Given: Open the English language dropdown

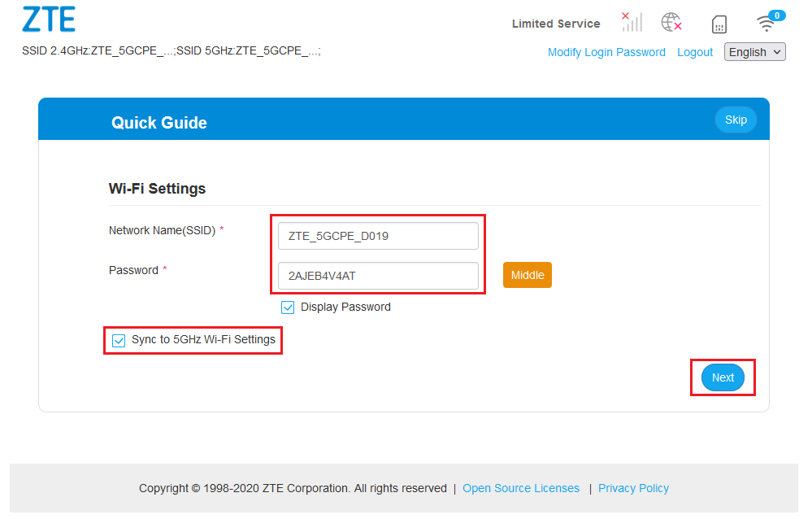Looking at the screenshot, I should click(754, 52).
